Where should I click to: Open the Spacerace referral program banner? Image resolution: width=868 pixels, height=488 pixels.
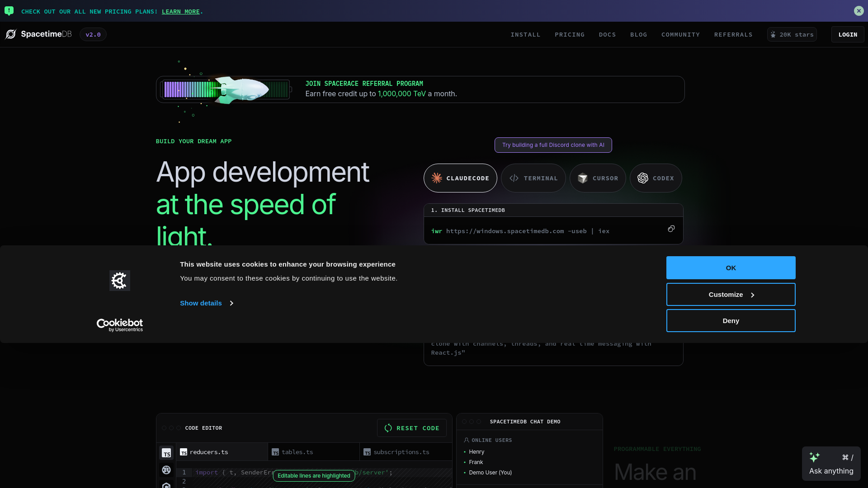pos(420,89)
